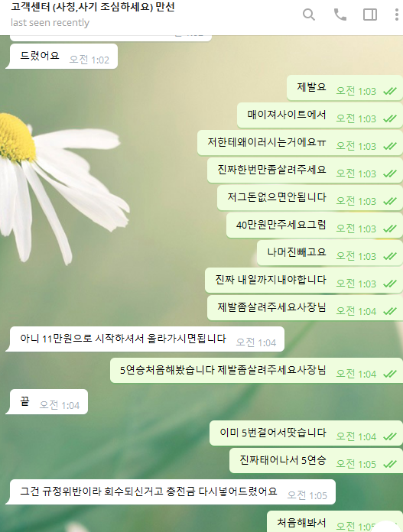The width and height of the screenshot is (403, 532).
Task: Select message '아니 11만원으로 시작하셔서 올라가시면됩니다'
Action: pyautogui.click(x=147, y=339)
